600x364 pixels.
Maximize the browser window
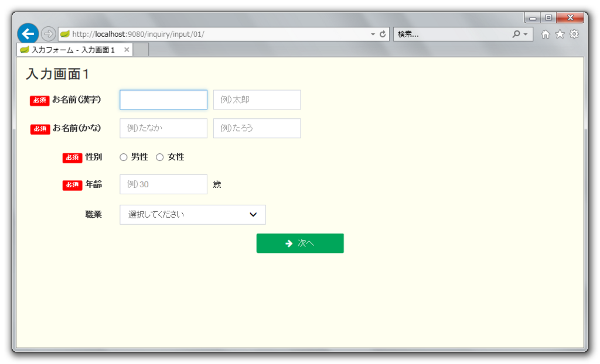click(548, 18)
